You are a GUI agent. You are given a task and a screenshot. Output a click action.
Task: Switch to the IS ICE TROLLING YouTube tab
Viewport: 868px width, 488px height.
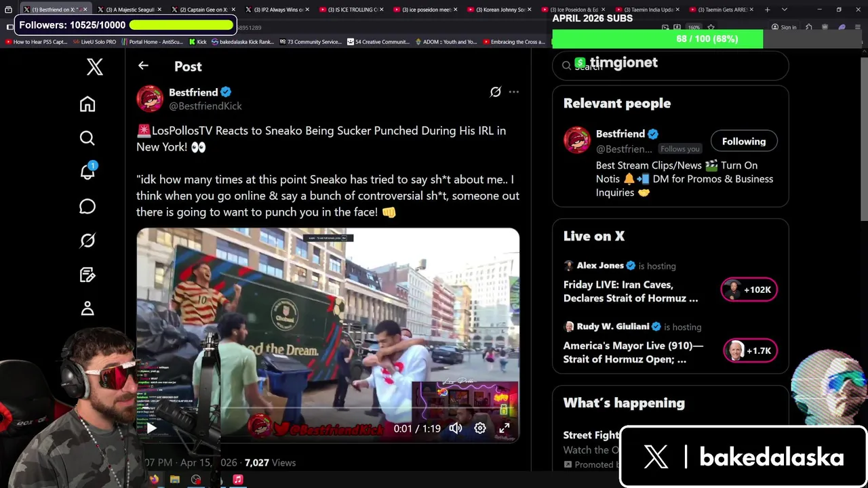click(351, 9)
